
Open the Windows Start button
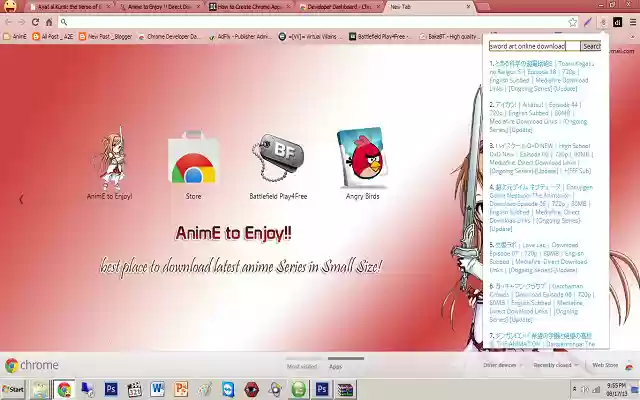point(13,389)
